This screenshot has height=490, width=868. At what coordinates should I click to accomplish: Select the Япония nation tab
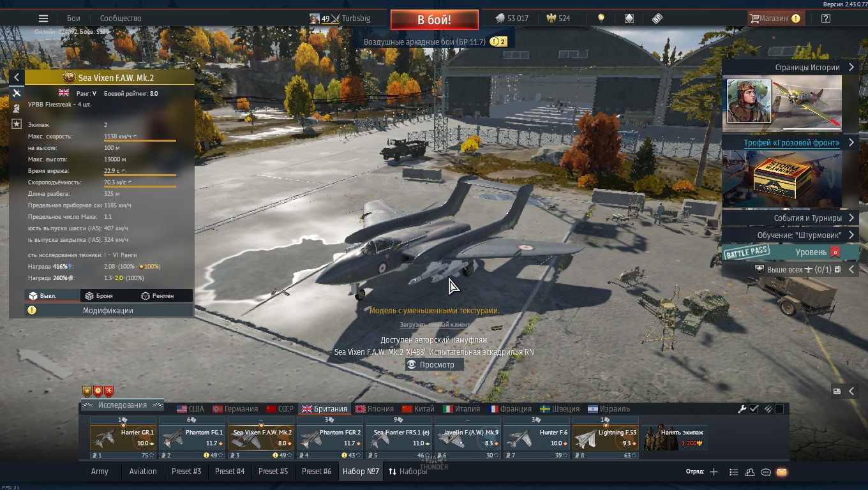375,409
